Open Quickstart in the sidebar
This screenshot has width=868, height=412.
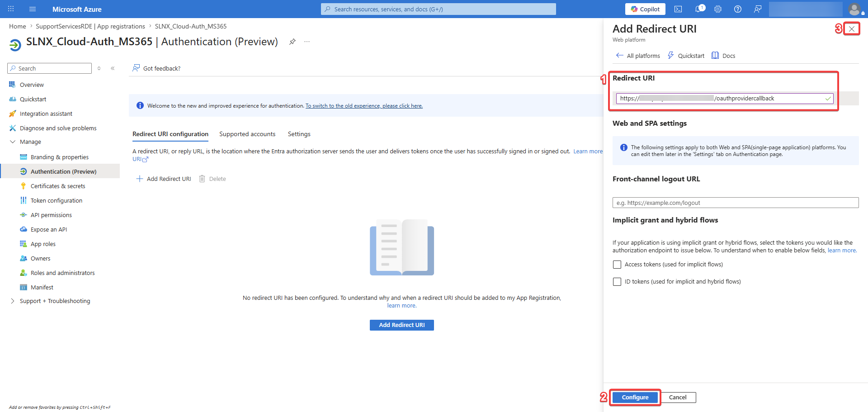(33, 99)
